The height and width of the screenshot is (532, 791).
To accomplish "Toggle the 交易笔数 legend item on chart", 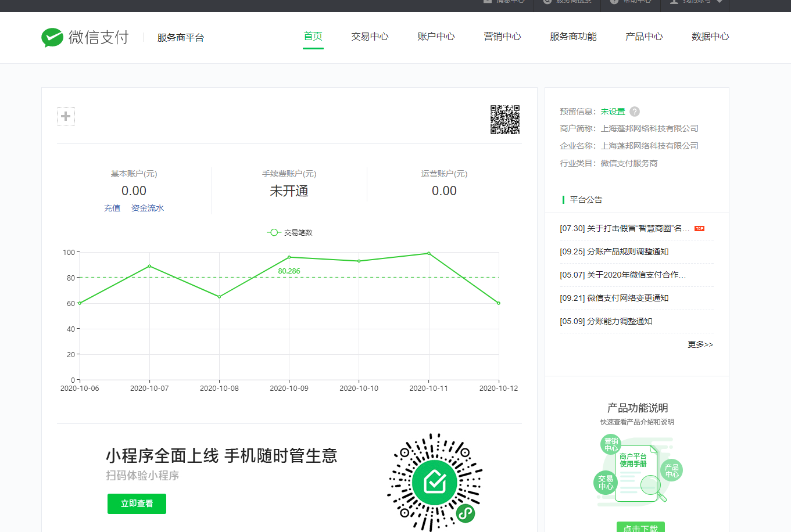I will pos(289,232).
